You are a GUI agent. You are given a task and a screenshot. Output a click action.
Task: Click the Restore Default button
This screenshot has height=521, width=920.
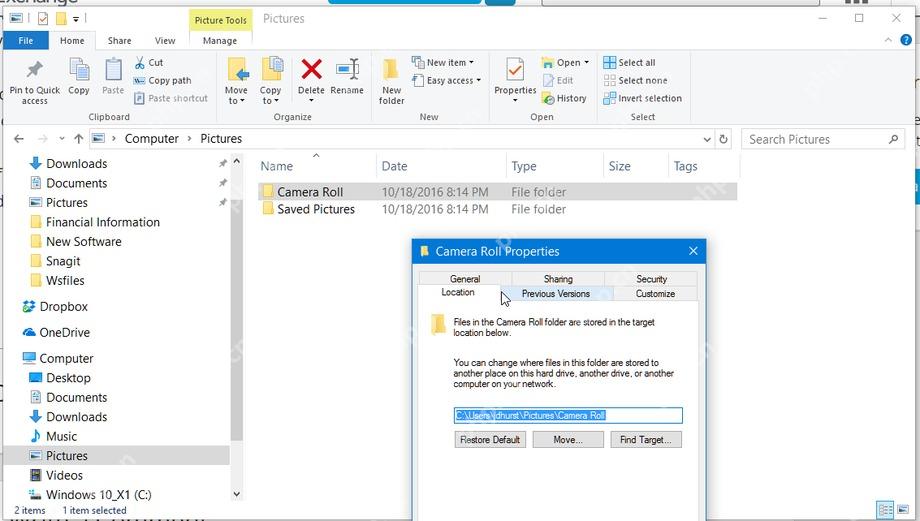[490, 439]
